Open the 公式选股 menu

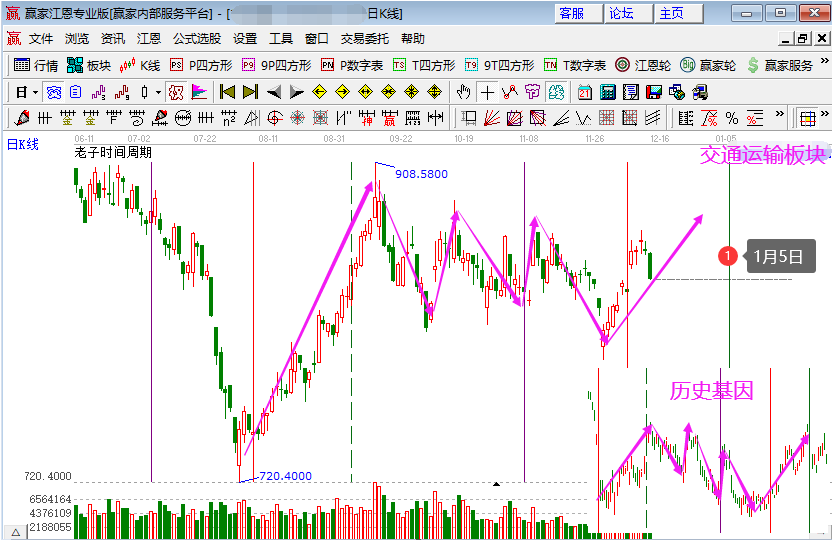pyautogui.click(x=197, y=39)
